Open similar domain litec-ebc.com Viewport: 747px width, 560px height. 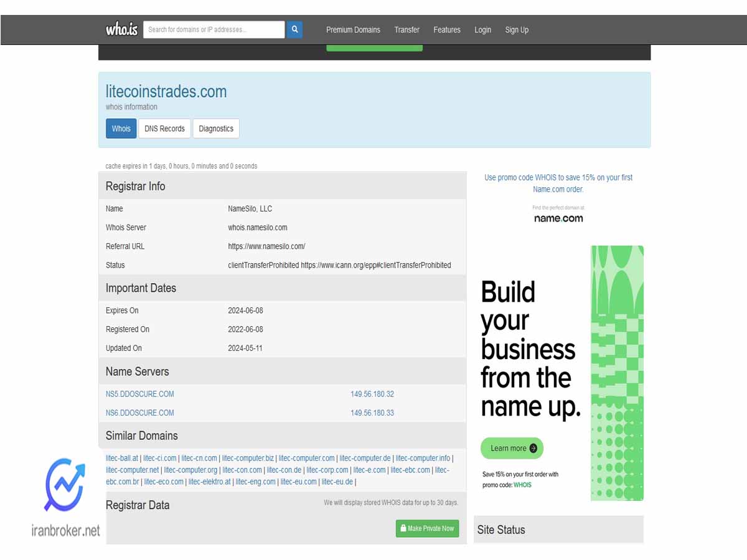(x=410, y=470)
